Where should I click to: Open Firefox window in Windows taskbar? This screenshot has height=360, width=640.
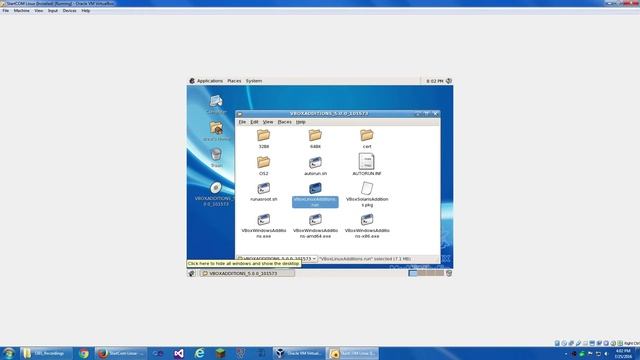(x=121, y=353)
